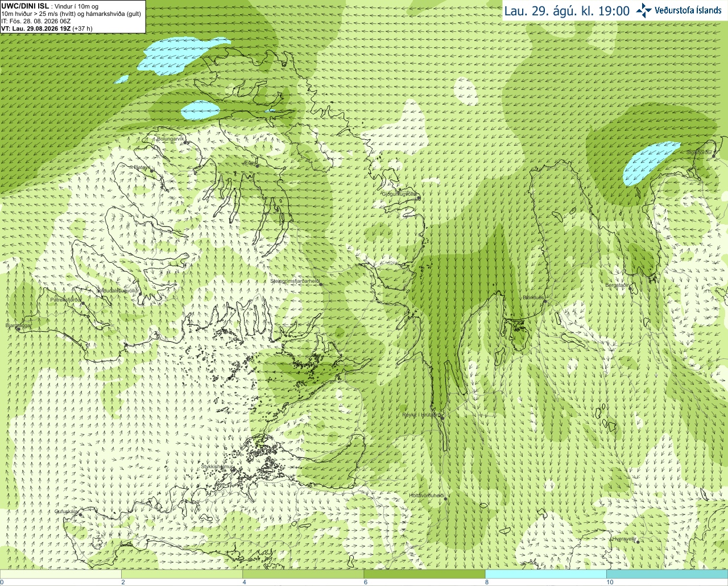The image size is (728, 586).
Task: Click the Bjargtangar station dot
Action: (18, 329)
